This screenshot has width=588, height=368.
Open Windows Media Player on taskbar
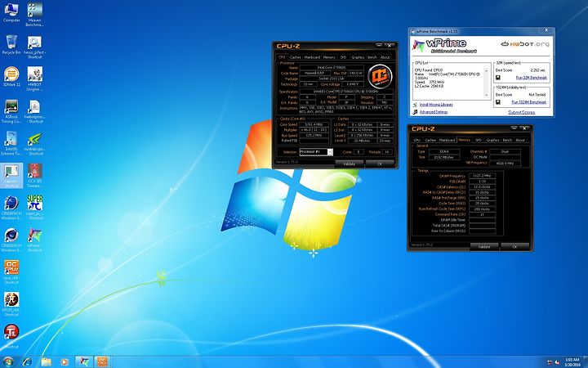pyautogui.click(x=65, y=362)
